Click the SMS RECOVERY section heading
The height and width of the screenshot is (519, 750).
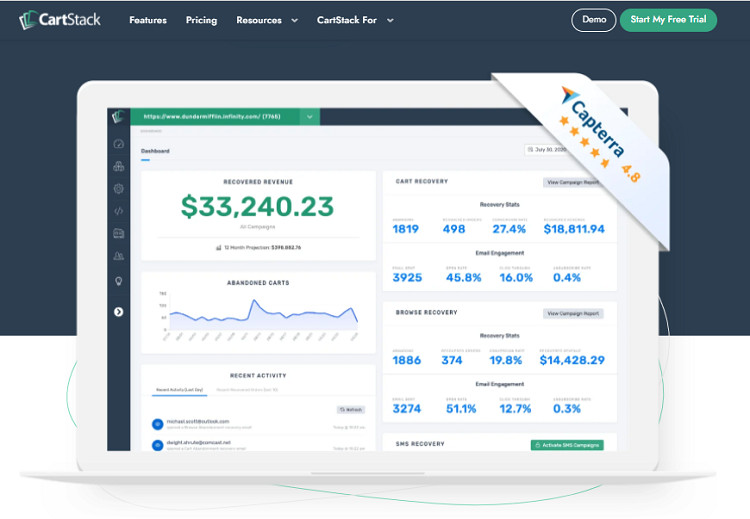(420, 444)
